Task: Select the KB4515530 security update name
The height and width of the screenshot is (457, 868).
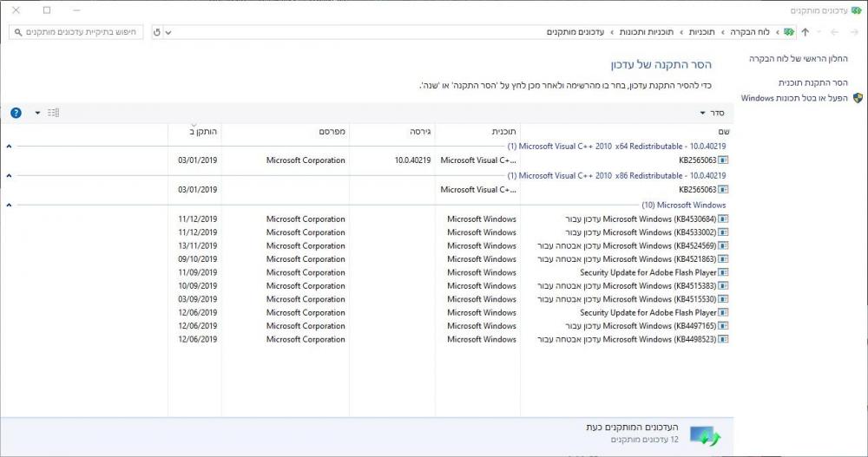Action: click(x=627, y=299)
